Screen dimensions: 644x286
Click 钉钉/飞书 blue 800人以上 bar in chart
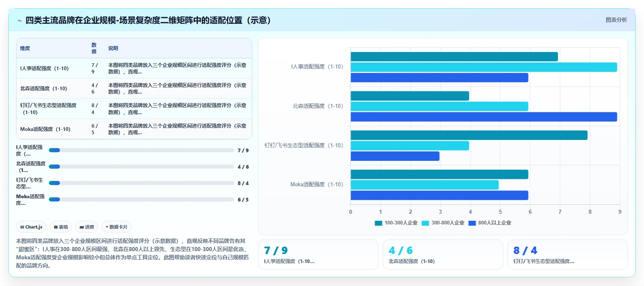tap(395, 156)
